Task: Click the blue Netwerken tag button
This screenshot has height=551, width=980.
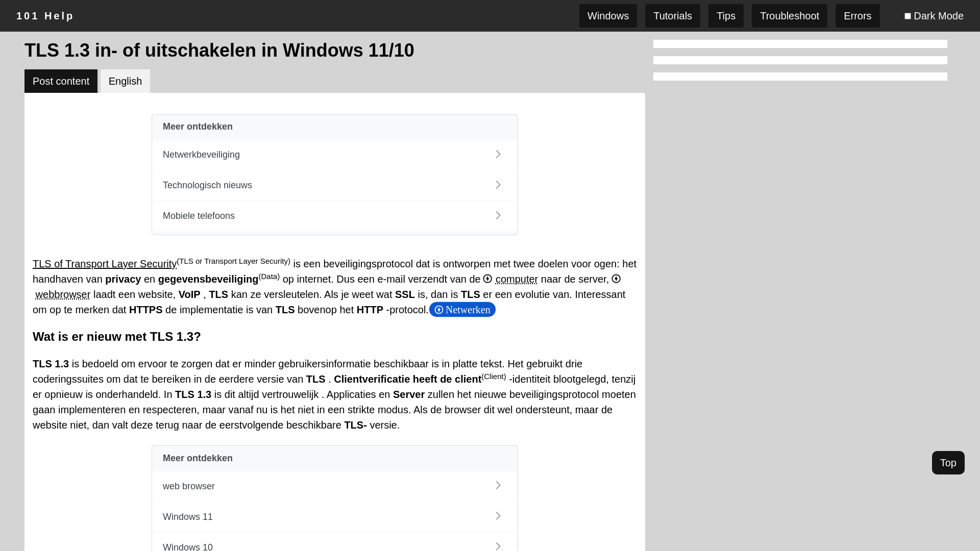Action: click(462, 310)
